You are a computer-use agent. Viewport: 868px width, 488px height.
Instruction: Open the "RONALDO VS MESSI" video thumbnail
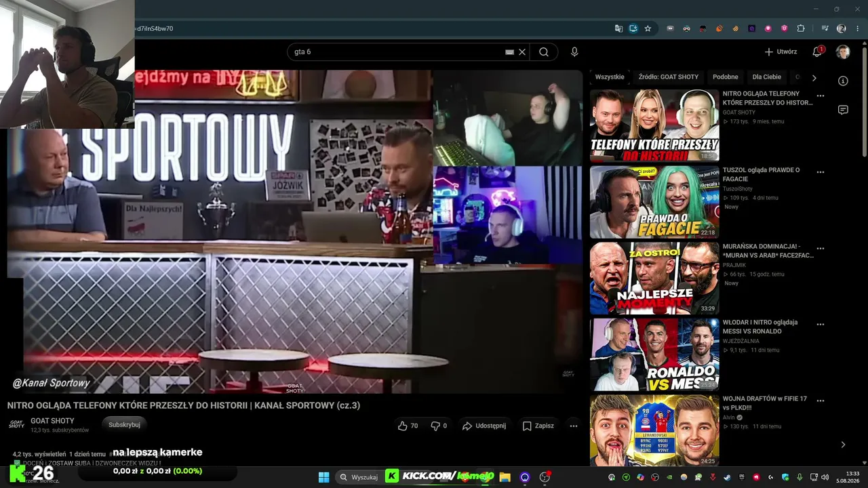click(654, 355)
